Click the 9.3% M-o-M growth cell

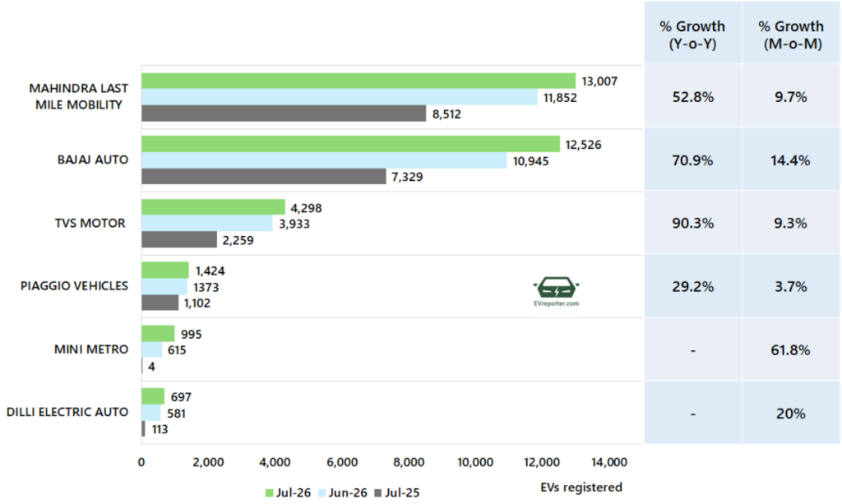tap(790, 224)
